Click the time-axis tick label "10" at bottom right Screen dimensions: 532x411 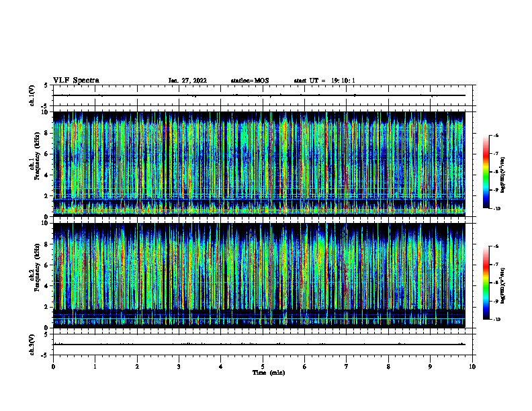[x=472, y=367]
